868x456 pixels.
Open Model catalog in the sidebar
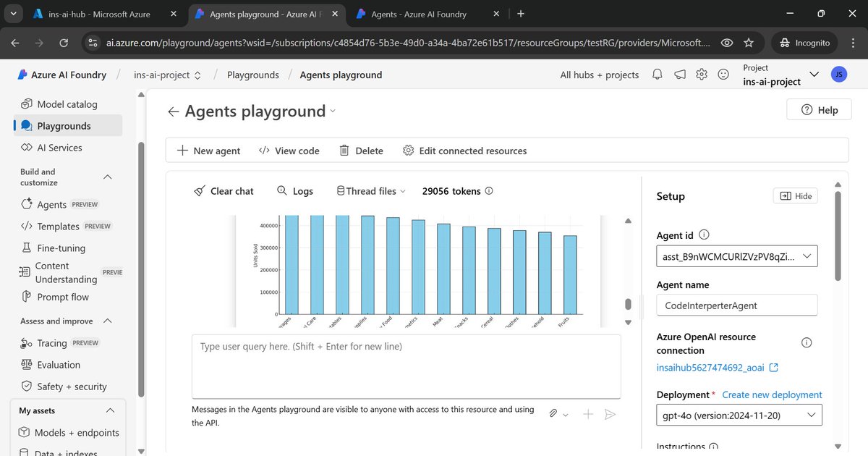67,104
